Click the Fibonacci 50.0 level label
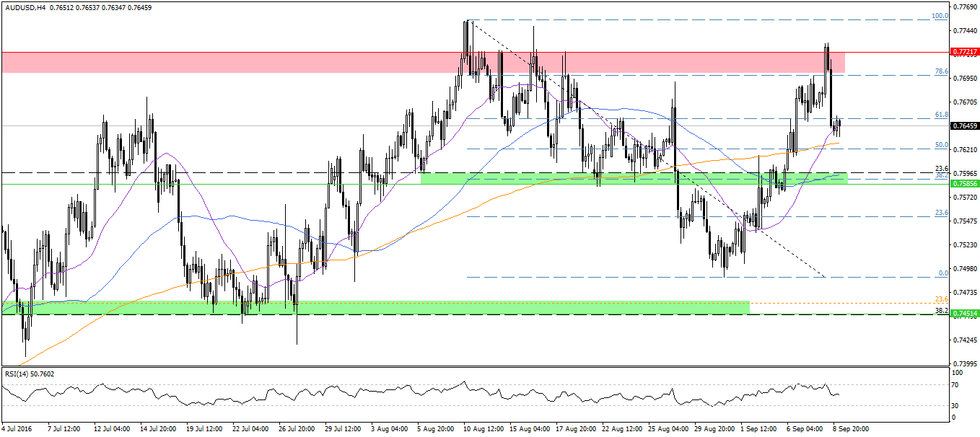The height and width of the screenshot is (437, 980). 941,144
